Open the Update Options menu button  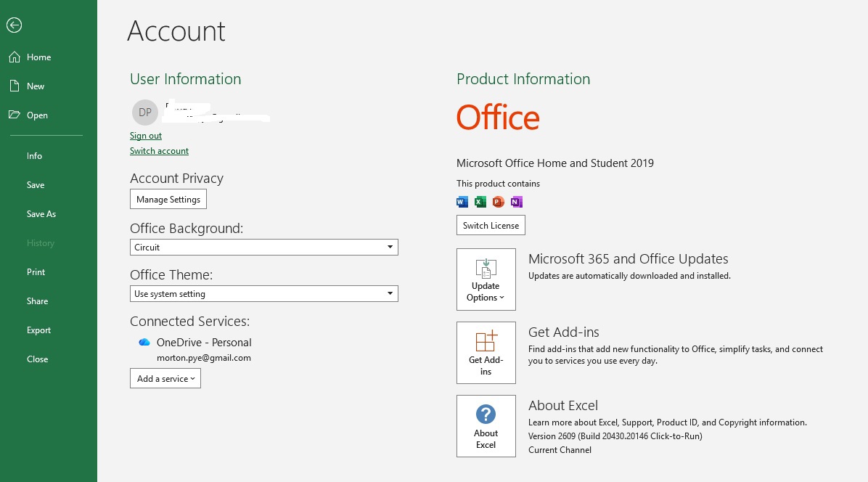[486, 279]
